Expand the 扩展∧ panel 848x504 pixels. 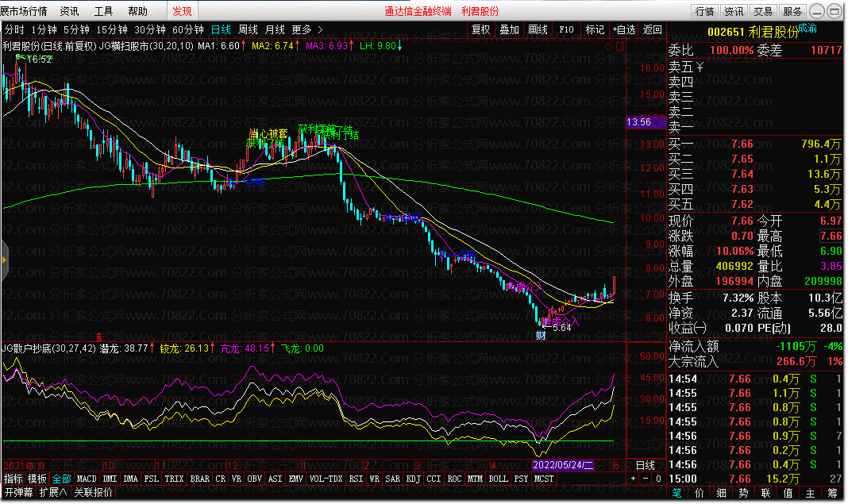click(53, 492)
